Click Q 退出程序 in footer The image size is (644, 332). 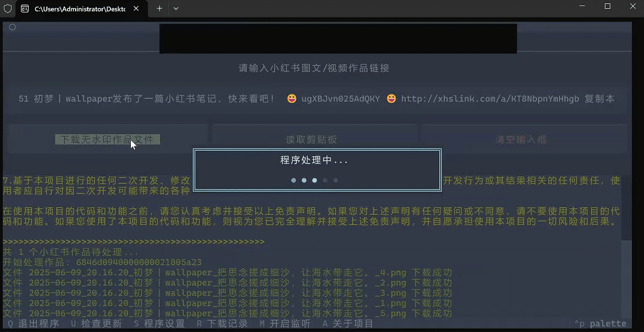(x=33, y=323)
